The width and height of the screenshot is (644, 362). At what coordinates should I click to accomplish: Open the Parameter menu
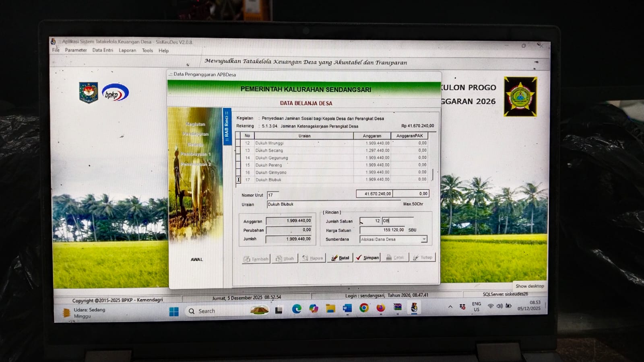click(x=76, y=50)
